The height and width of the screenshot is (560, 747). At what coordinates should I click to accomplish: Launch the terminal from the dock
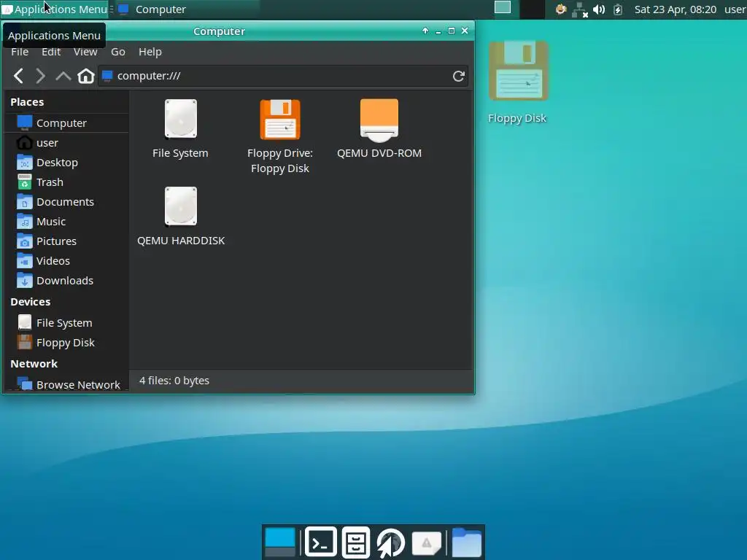click(x=321, y=542)
